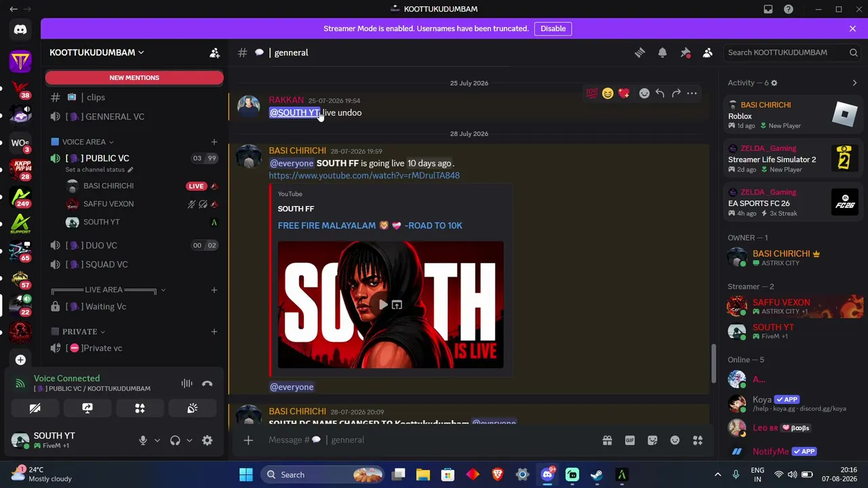The width and height of the screenshot is (868, 488).
Task: Select the @SOUTH YT mention in message
Action: pos(294,113)
